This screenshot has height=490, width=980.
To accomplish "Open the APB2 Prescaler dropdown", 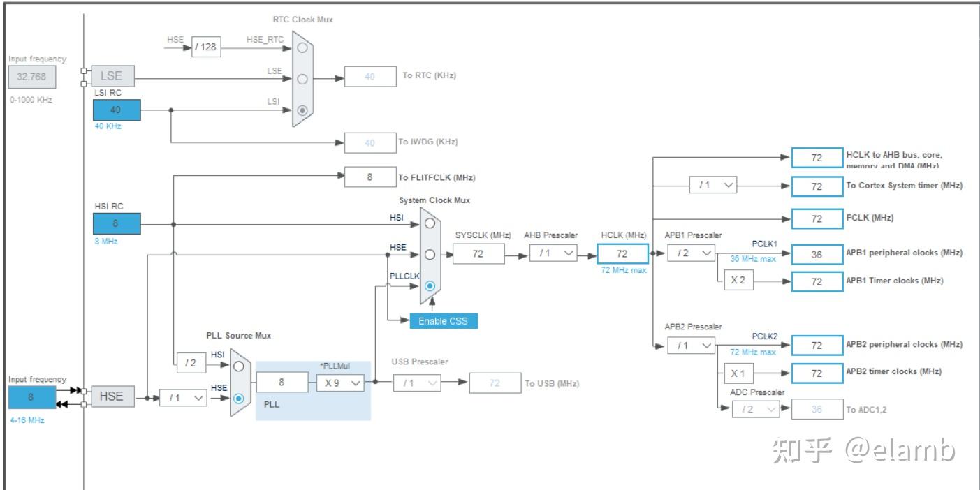I will 691,345.
